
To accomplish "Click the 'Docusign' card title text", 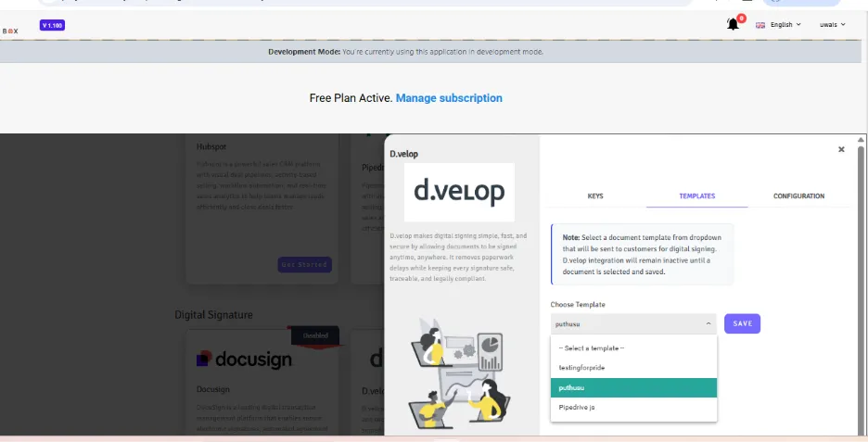I will [x=212, y=389].
